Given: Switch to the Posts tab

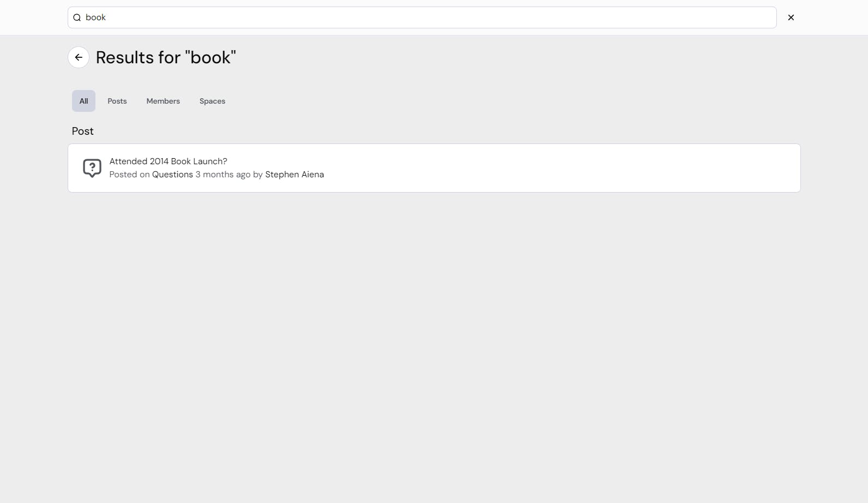Looking at the screenshot, I should click(x=117, y=101).
